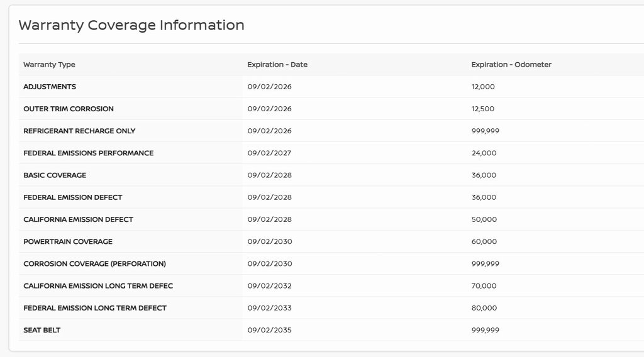
Task: Select the ADJUSTMENTS warranty row label
Action: [x=50, y=87]
